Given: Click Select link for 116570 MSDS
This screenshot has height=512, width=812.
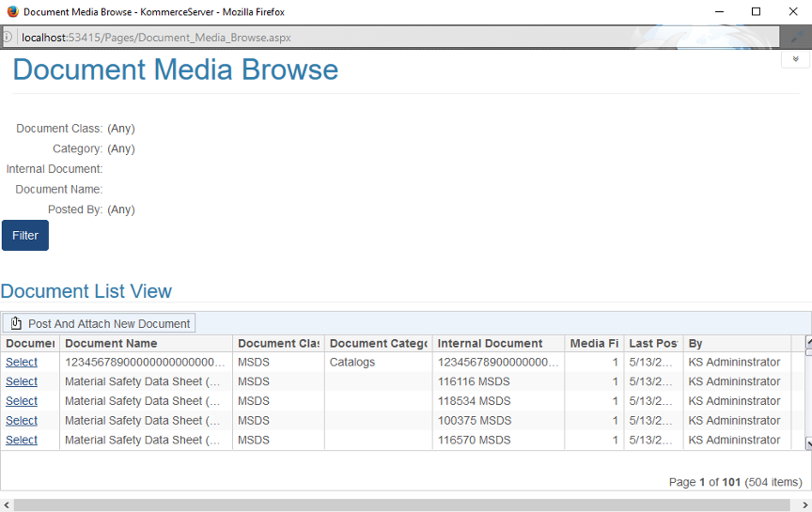Looking at the screenshot, I should coord(22,440).
